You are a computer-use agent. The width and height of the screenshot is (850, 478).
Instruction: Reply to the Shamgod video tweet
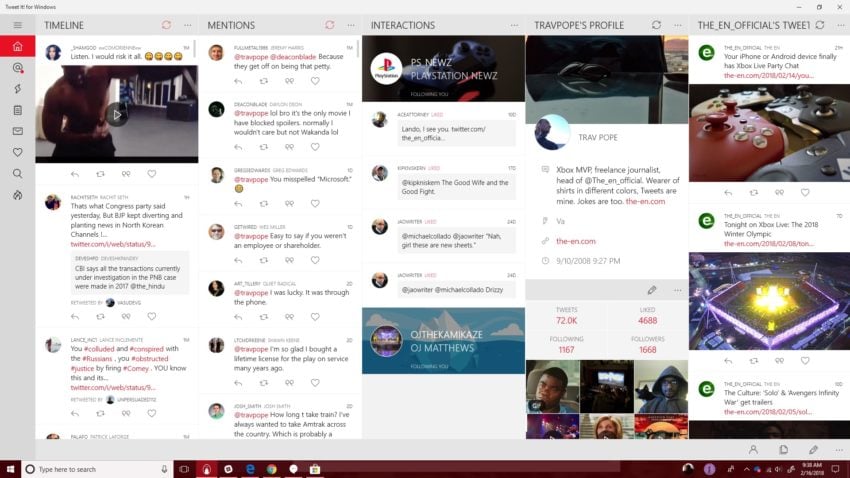(x=75, y=174)
